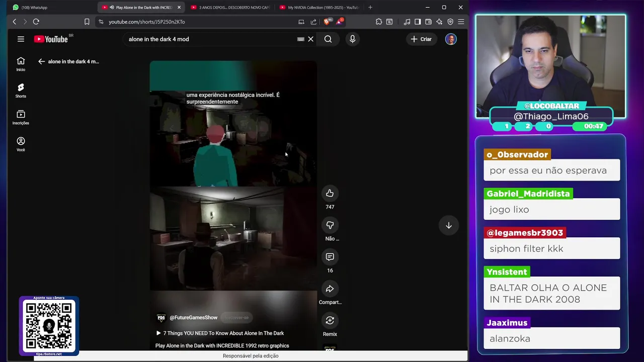
Task: Switch to My NVIDIA Collection tab
Action: tap(319, 8)
